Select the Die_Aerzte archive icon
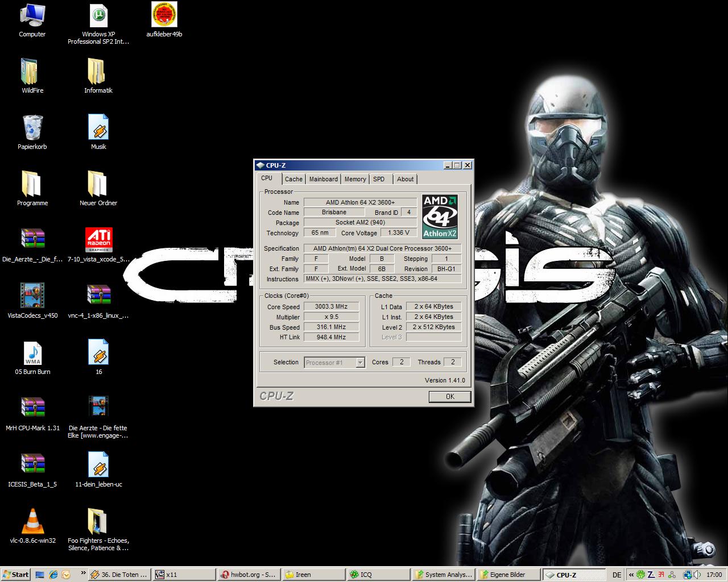 32,245
